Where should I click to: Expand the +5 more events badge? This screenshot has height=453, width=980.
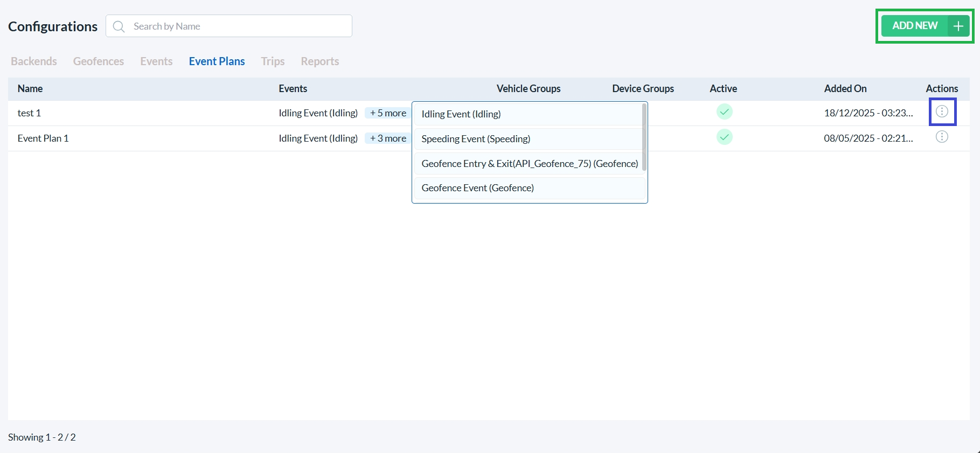[388, 113]
